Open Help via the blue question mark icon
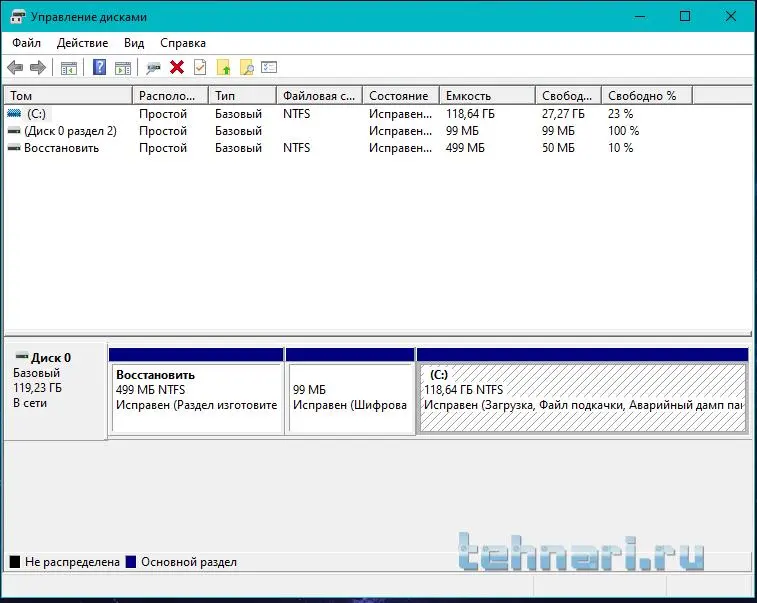 coord(99,68)
